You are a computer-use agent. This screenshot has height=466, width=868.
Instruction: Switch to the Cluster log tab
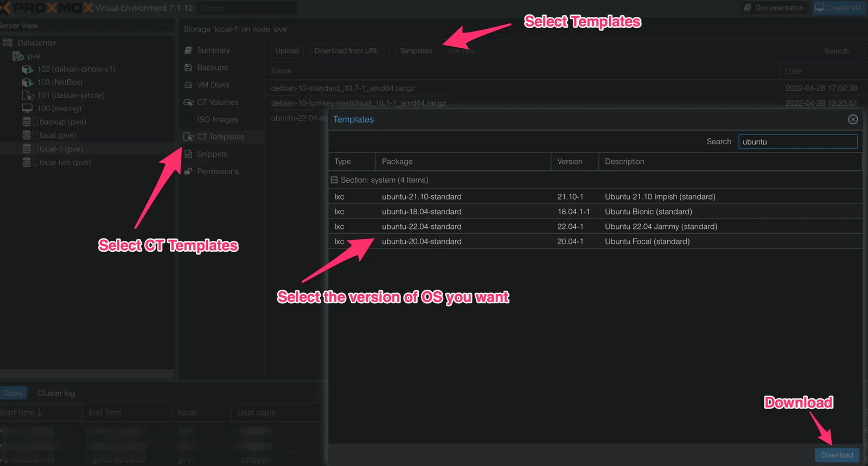[56, 393]
